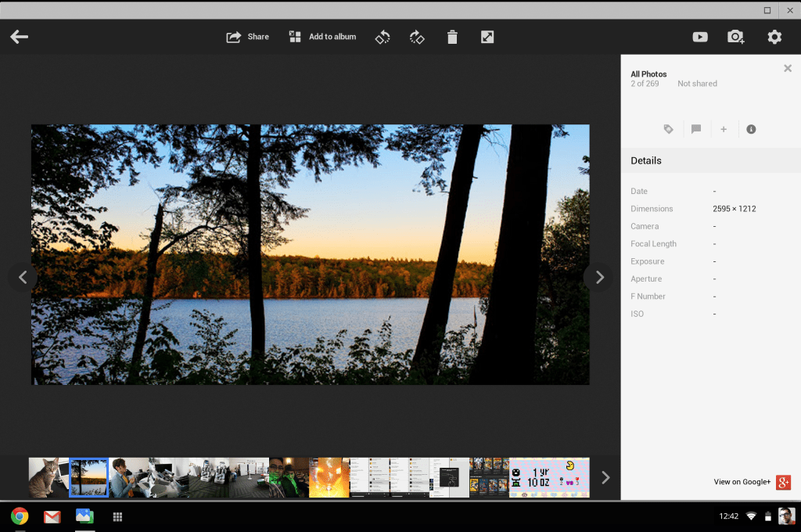Open Gmail from the taskbar shelf
This screenshot has height=532, width=801.
click(52, 516)
